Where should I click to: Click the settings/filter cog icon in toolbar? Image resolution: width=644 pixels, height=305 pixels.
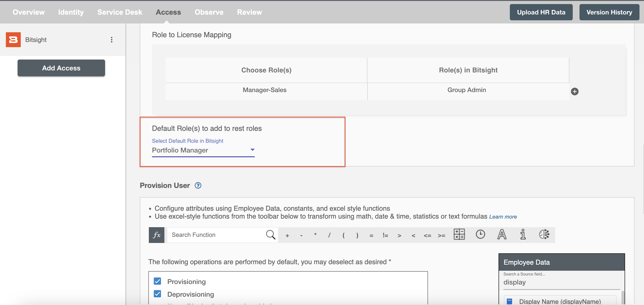[x=544, y=234]
